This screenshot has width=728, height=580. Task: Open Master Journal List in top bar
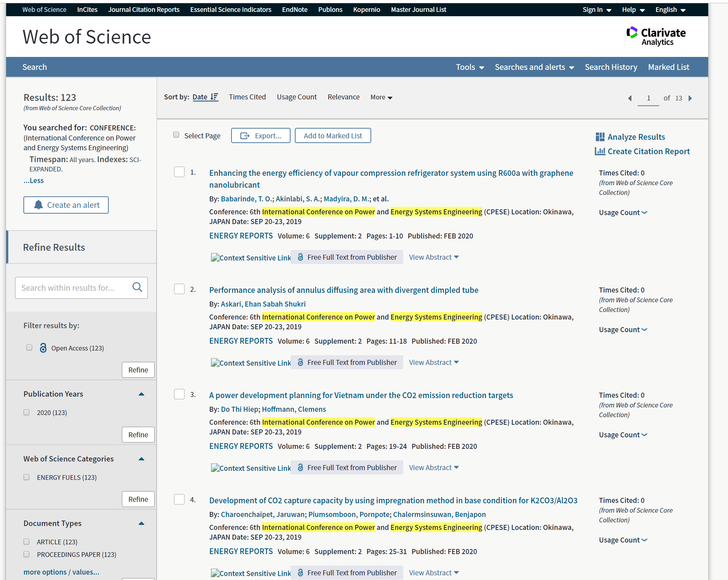[x=419, y=10]
